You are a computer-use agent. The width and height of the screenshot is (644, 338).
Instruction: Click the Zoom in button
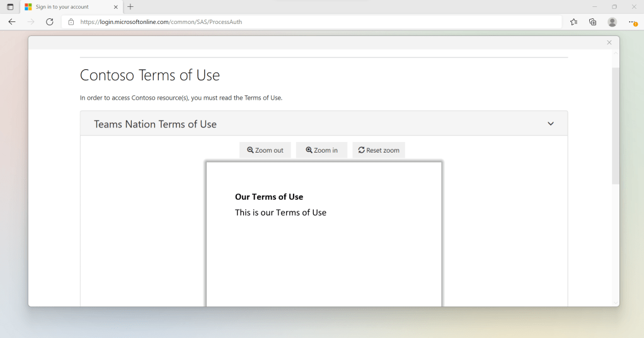322,150
